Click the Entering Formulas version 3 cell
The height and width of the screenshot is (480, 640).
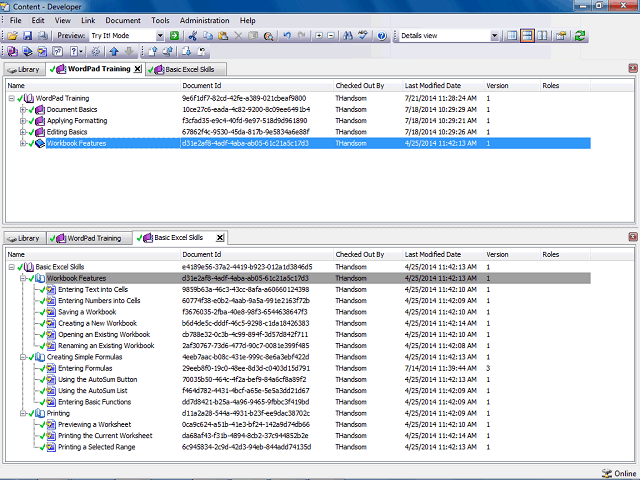click(488, 369)
